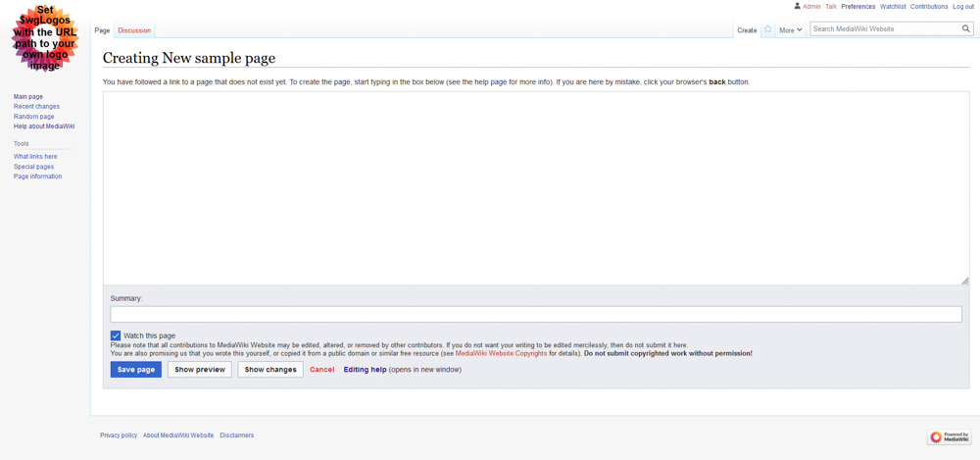
Task: Click the user icon beside Admin
Action: click(x=797, y=6)
